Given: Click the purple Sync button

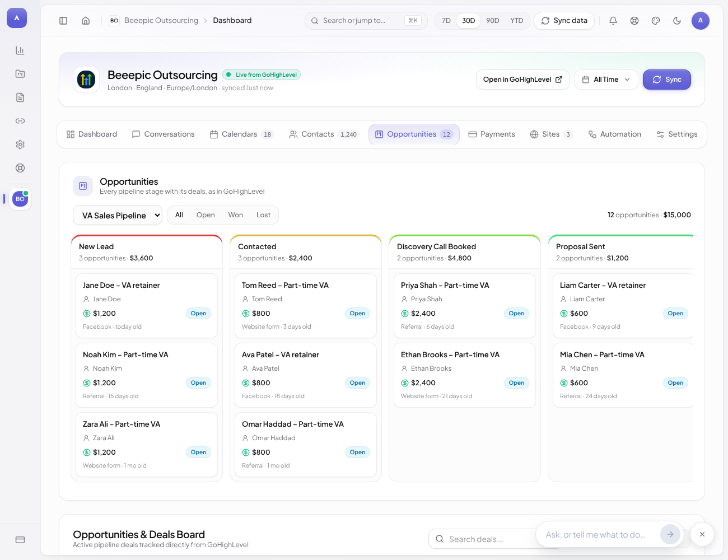Looking at the screenshot, I should coord(667,80).
